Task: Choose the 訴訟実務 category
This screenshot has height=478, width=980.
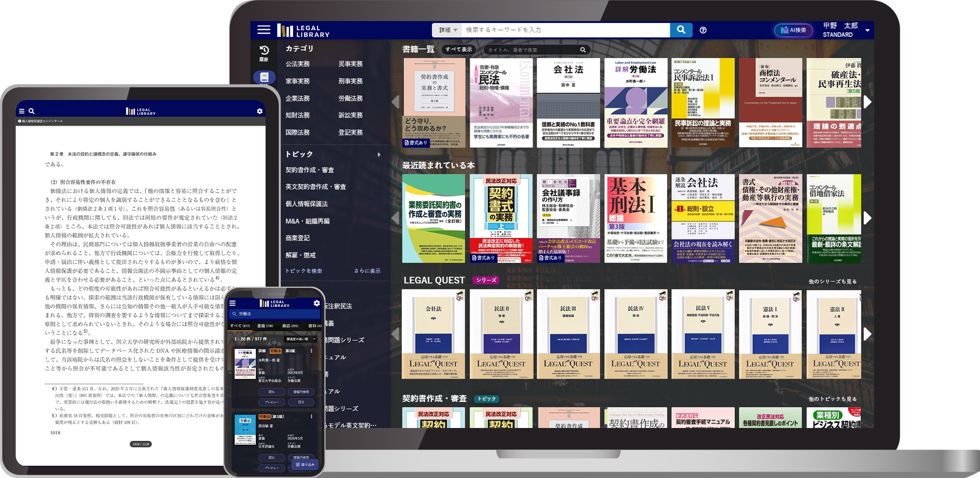Action: point(351,115)
